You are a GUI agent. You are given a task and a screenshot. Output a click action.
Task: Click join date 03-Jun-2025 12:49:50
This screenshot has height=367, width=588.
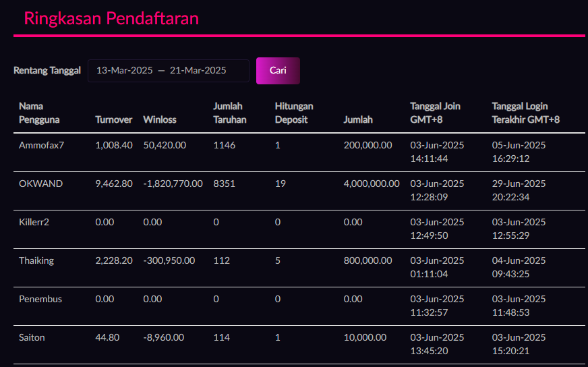click(437, 229)
